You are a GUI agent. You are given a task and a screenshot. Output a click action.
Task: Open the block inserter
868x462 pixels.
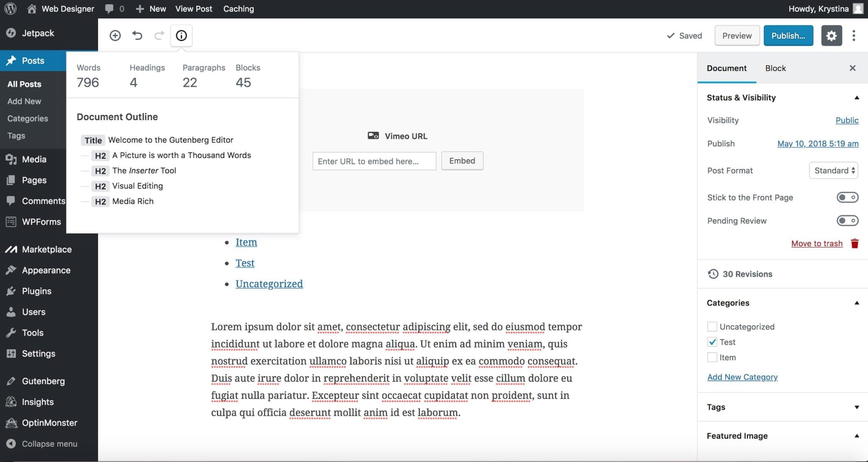point(115,36)
